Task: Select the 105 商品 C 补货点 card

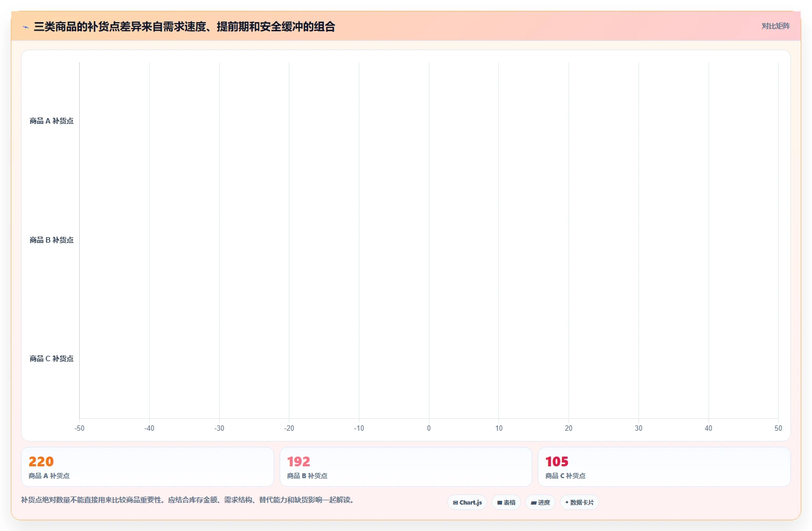Action: point(664,467)
